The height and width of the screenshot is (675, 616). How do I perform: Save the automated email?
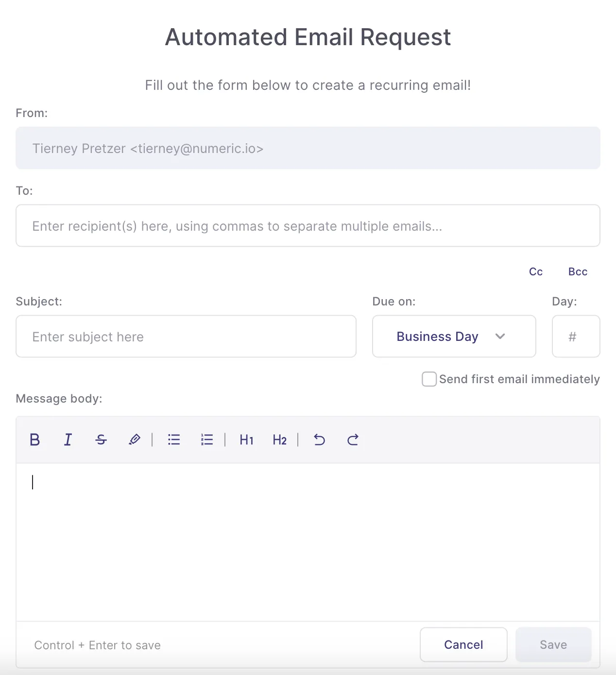pyautogui.click(x=553, y=644)
